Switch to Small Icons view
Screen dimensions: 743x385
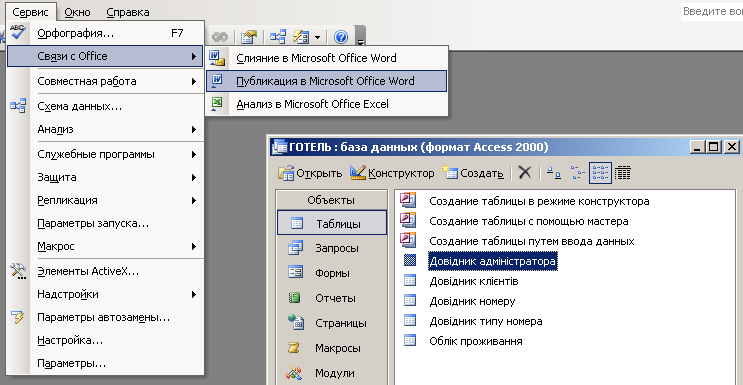(578, 173)
